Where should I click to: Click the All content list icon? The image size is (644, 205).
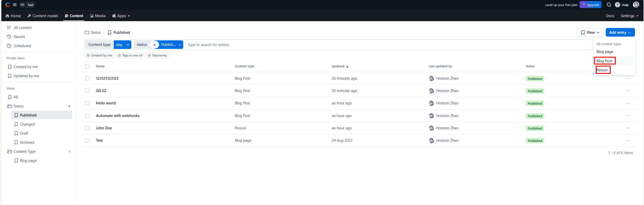click(9, 28)
